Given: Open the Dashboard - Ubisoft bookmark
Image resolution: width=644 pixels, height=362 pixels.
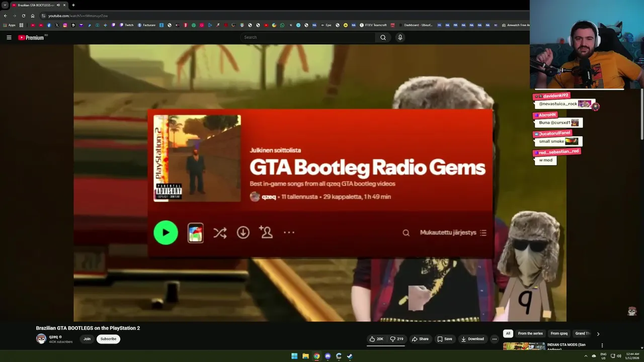Looking at the screenshot, I should pyautogui.click(x=416, y=25).
